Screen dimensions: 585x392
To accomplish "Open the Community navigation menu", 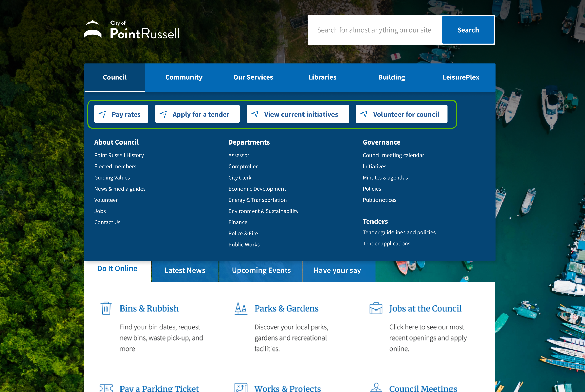I will click(184, 77).
